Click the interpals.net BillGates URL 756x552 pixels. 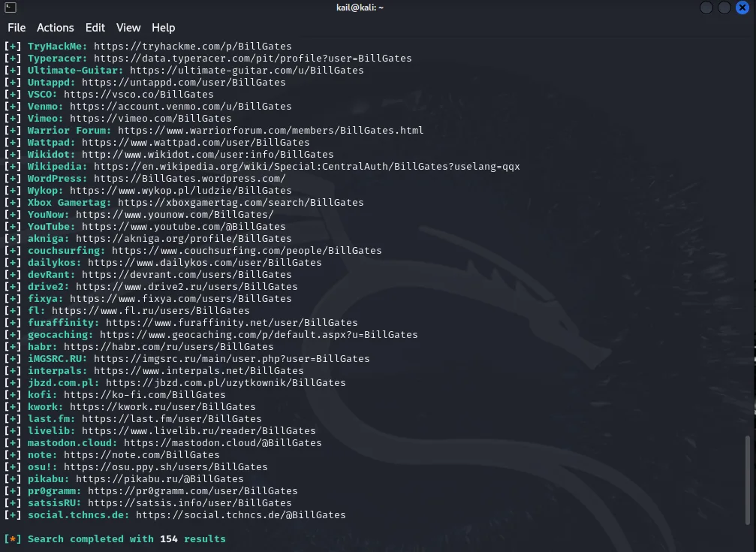tap(199, 371)
